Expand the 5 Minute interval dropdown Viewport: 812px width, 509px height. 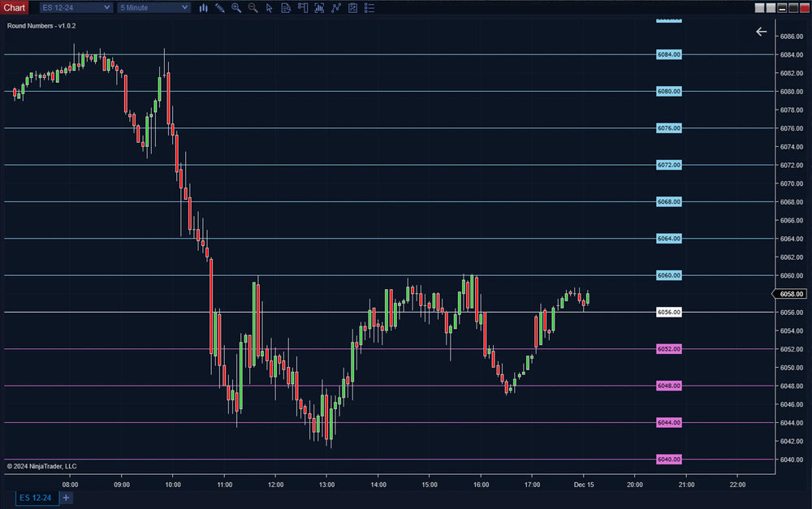(x=184, y=7)
